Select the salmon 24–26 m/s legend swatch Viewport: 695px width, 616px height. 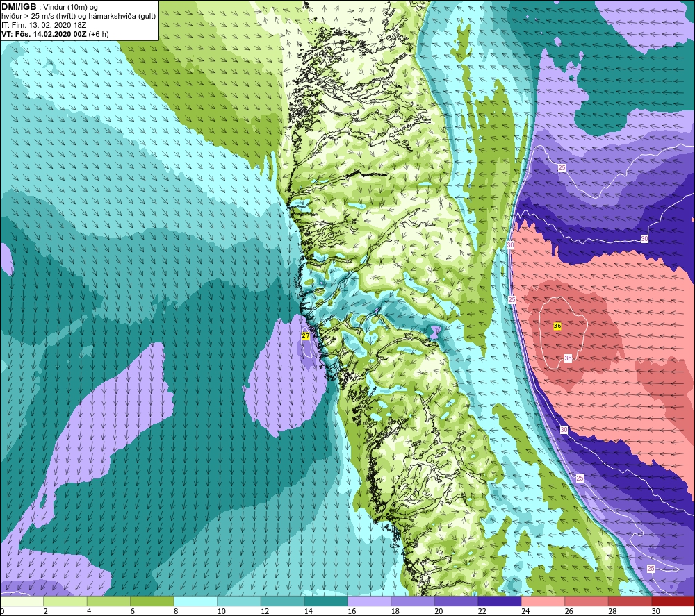[x=543, y=601]
